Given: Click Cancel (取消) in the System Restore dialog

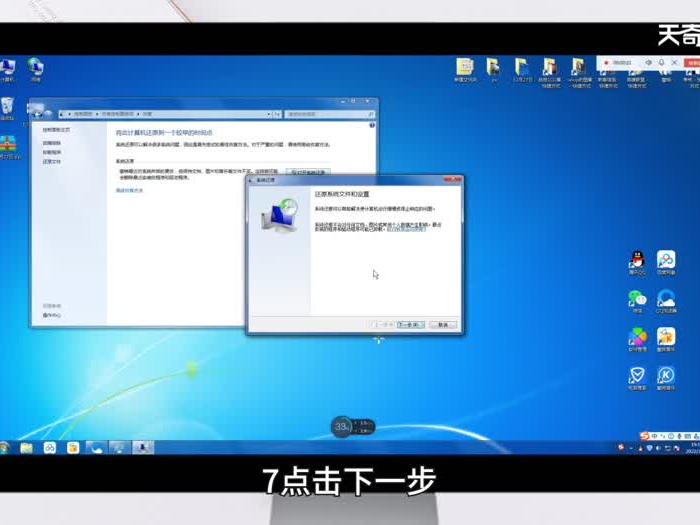Looking at the screenshot, I should pos(443,325).
